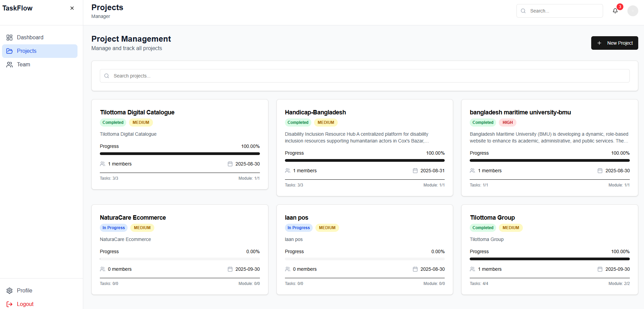Open the Projects page from sidebar
This screenshot has height=309, width=644.
coord(27,51)
